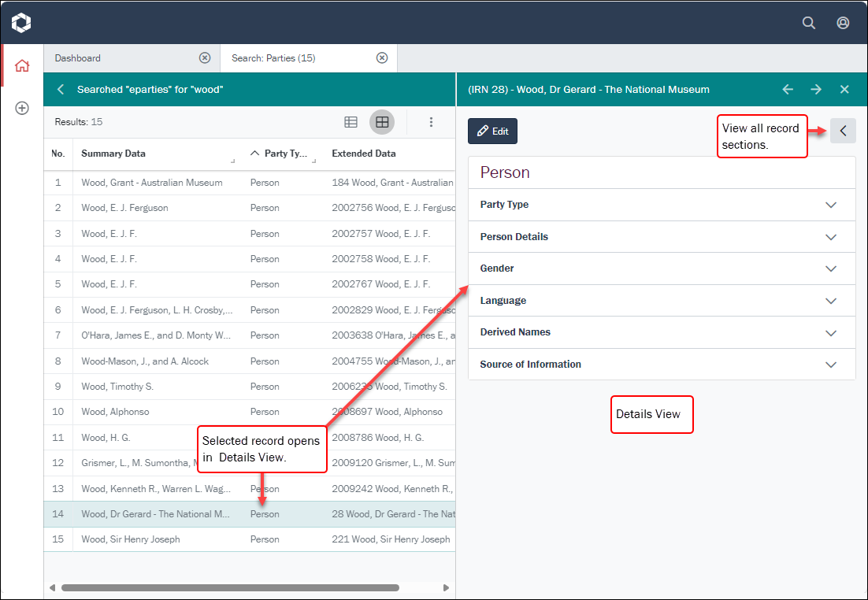Click the Edit button
The width and height of the screenshot is (868, 600).
click(x=492, y=131)
